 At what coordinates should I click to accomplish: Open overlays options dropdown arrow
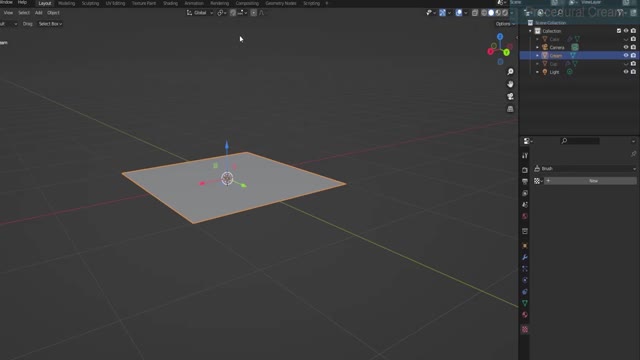pos(466,13)
